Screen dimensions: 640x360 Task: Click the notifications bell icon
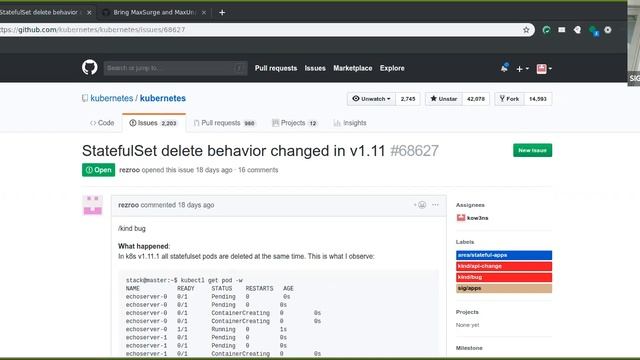tap(504, 68)
